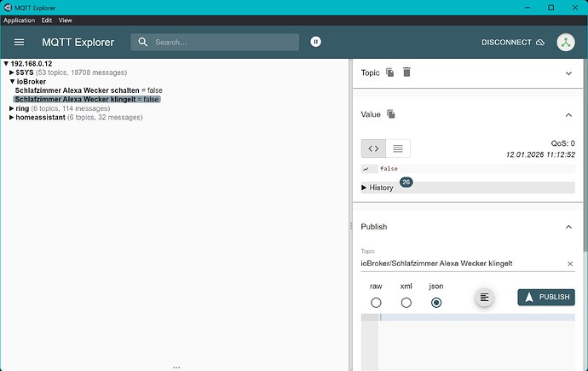
Task: Expand the ring topic tree
Action: 12,108
